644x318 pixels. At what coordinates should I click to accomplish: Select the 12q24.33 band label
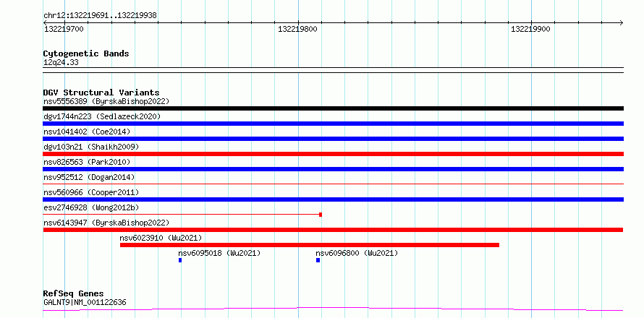tap(61, 62)
